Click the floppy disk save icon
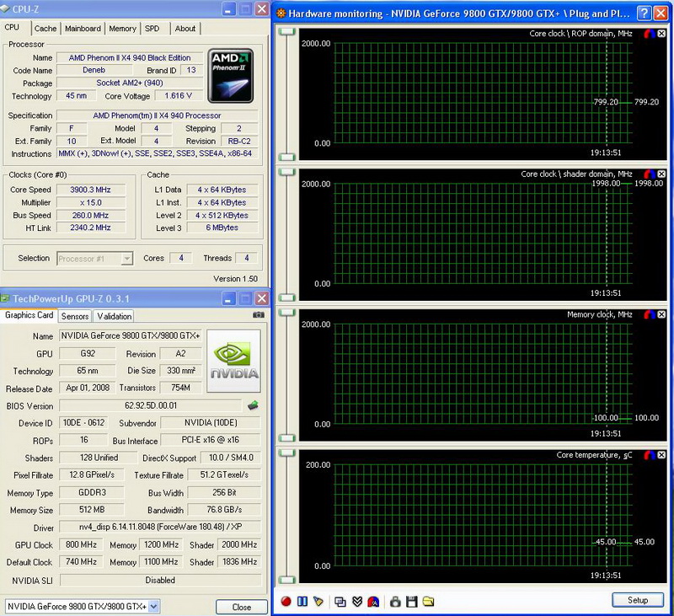This screenshot has width=674, height=616. (412, 602)
